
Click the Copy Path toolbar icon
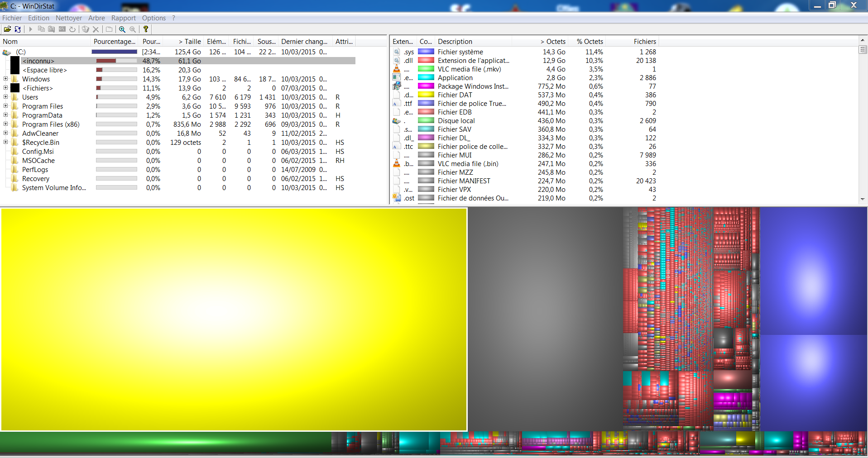click(x=41, y=29)
